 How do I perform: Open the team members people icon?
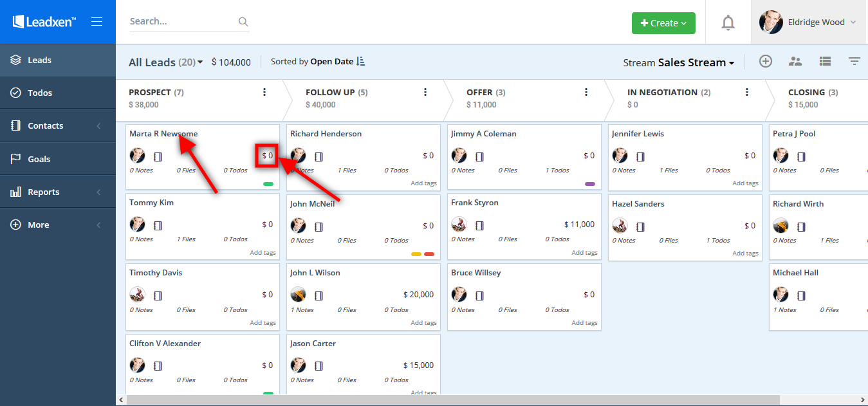pos(795,61)
